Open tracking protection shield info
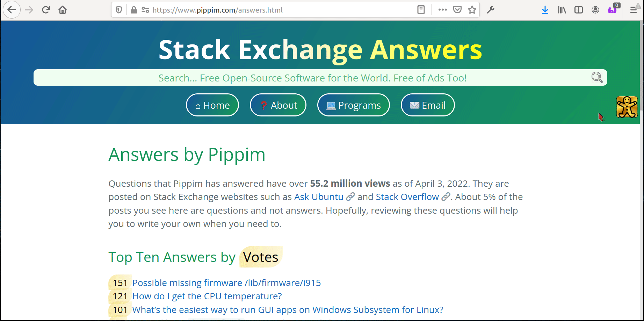Screen dimensions: 644x321 coord(119,10)
